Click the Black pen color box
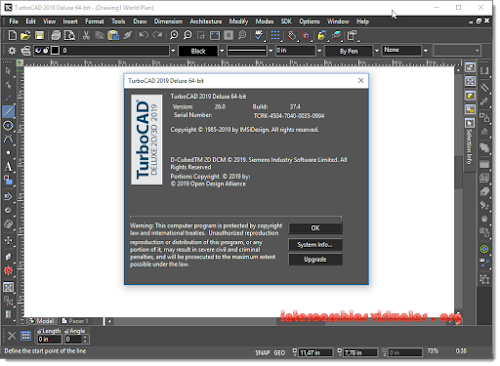500x366 pixels. tap(198, 51)
